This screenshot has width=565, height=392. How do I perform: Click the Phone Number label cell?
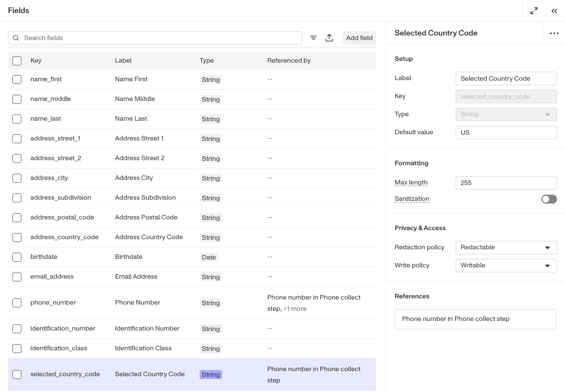(138, 303)
